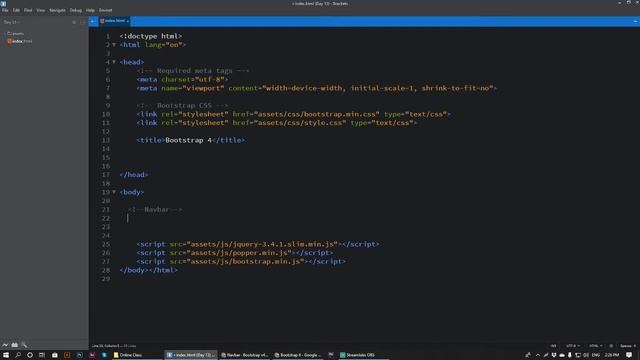
Task: Open the Find menu
Action: tap(28, 10)
